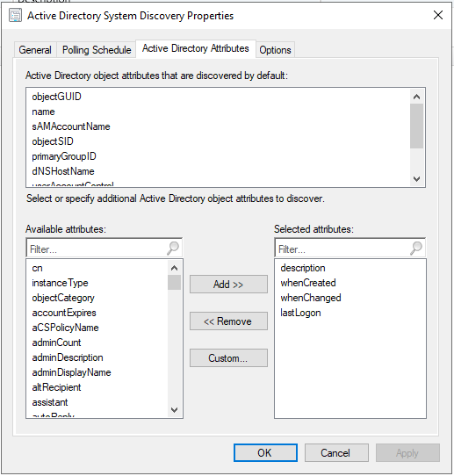
Task: Click the << Remove button
Action: (228, 321)
